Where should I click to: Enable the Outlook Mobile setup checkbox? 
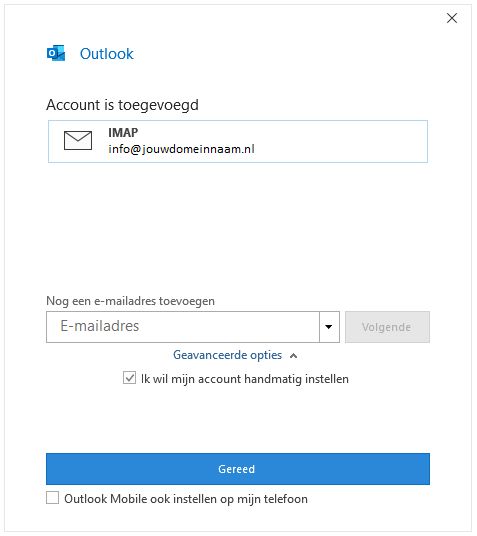(52, 498)
